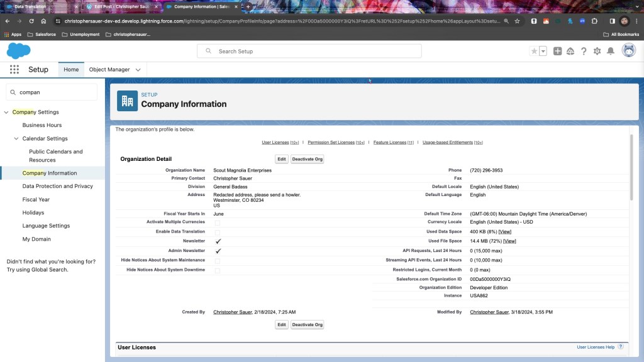Click the Salesforce cloud logo
The width and height of the screenshot is (644, 362).
click(x=18, y=51)
